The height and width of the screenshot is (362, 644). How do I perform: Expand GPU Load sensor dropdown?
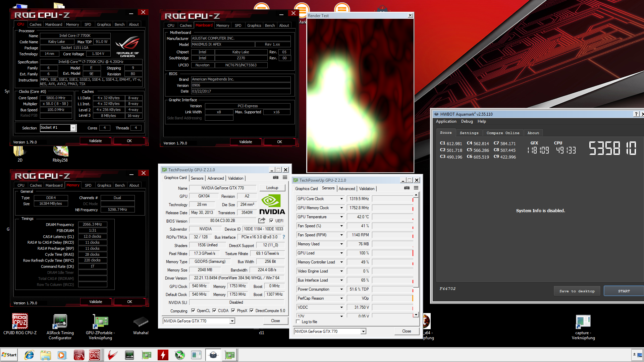[x=341, y=253]
